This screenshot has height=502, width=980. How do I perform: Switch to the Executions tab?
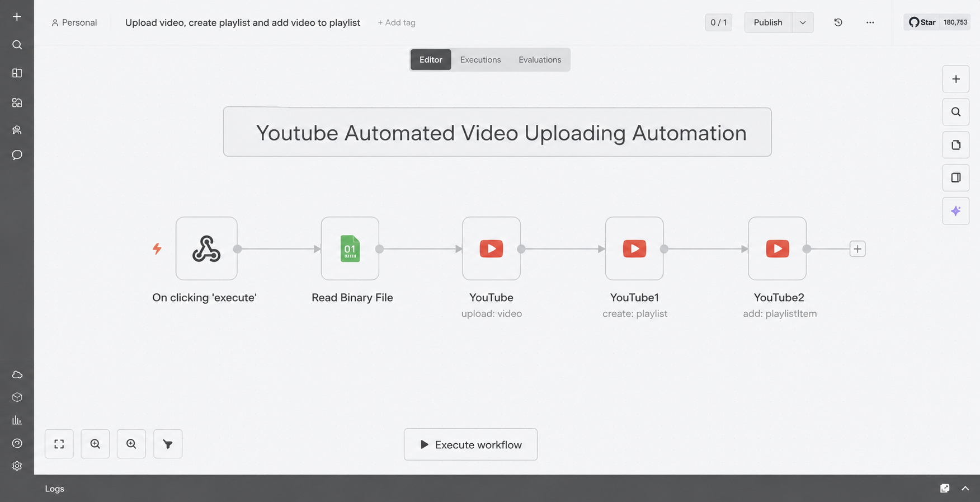480,59
